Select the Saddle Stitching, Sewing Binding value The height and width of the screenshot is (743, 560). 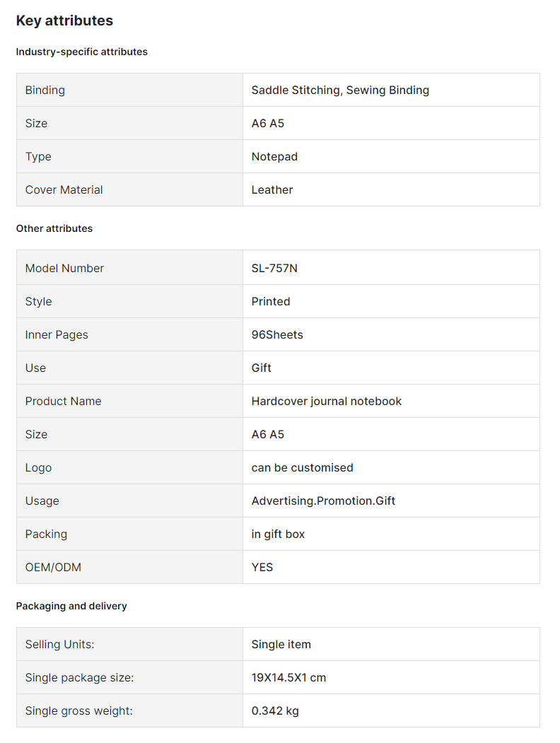[x=340, y=90]
